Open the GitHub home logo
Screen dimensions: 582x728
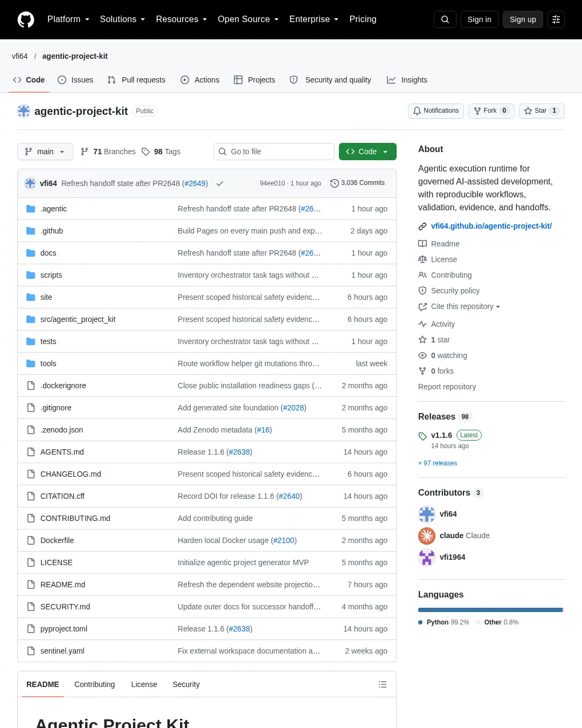tap(26, 19)
